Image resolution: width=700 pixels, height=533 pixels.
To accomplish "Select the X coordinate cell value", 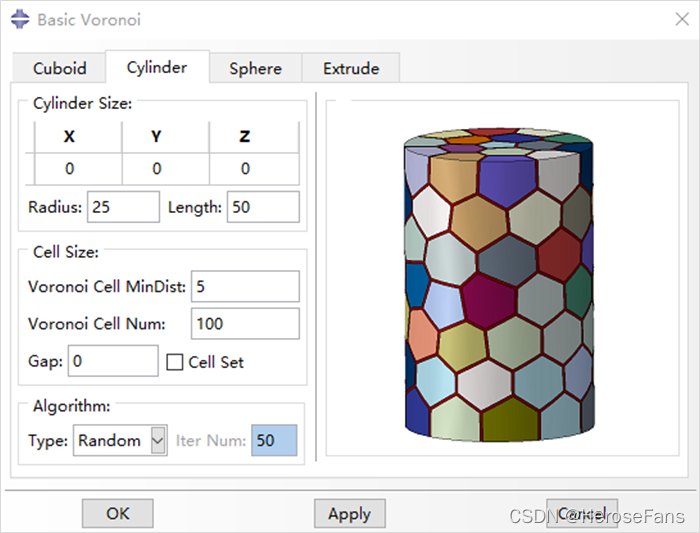I will click(78, 169).
